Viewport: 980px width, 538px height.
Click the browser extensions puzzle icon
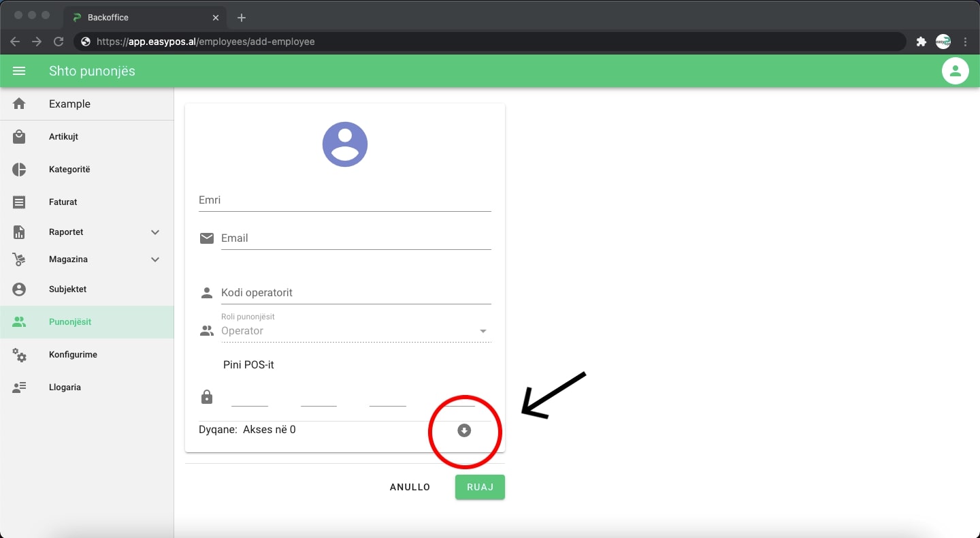[921, 42]
